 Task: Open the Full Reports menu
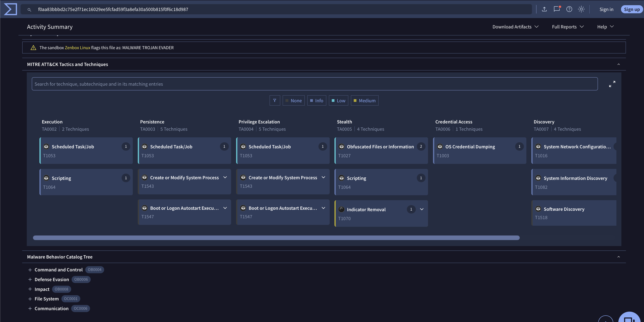click(x=568, y=27)
